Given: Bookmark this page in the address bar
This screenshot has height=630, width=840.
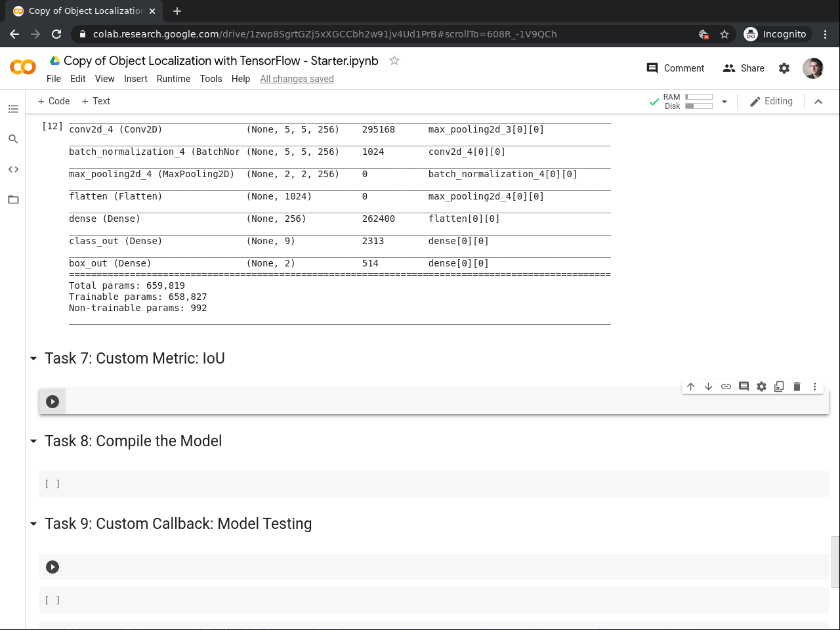Looking at the screenshot, I should coord(724,34).
